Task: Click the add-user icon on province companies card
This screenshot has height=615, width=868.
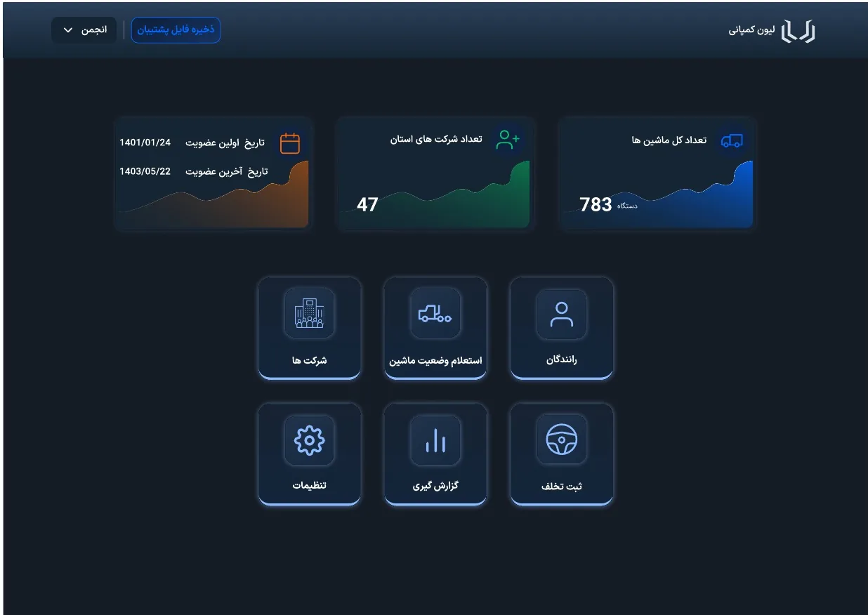Action: point(508,140)
